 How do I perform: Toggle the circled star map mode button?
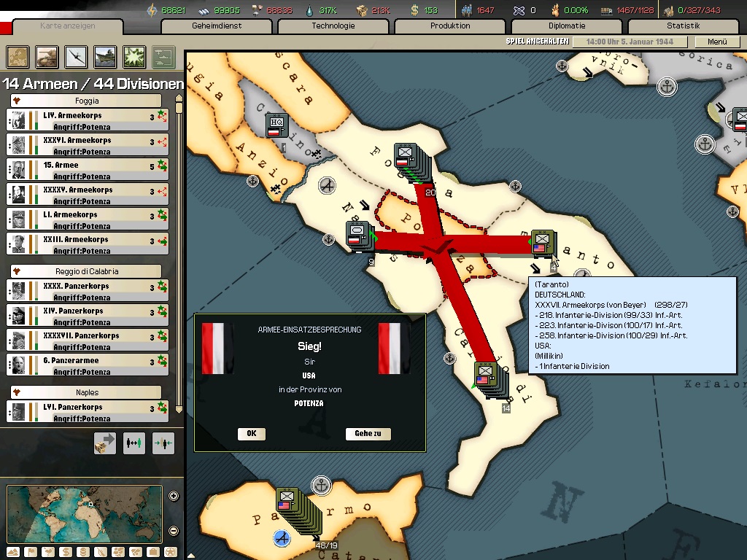(x=171, y=552)
